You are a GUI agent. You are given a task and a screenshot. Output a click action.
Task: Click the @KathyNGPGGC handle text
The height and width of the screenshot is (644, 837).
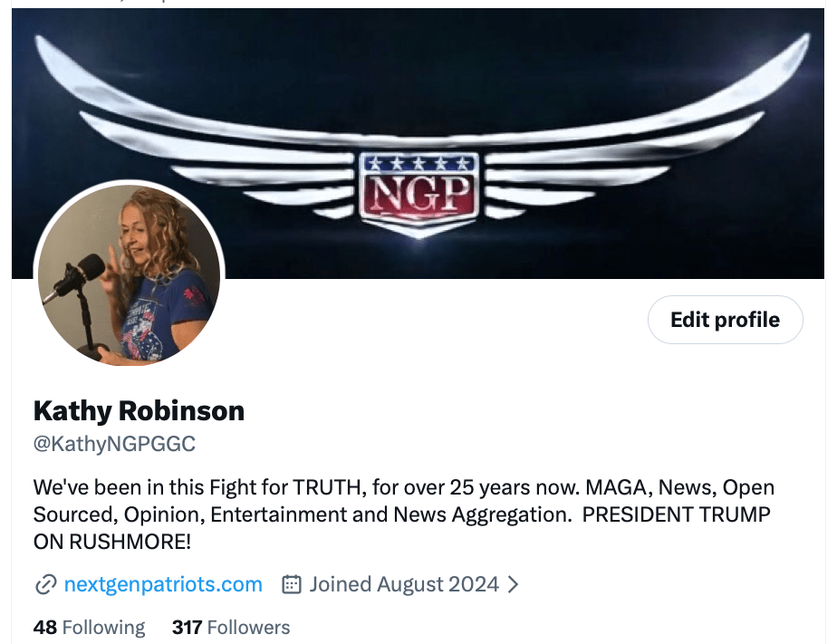[x=114, y=444]
